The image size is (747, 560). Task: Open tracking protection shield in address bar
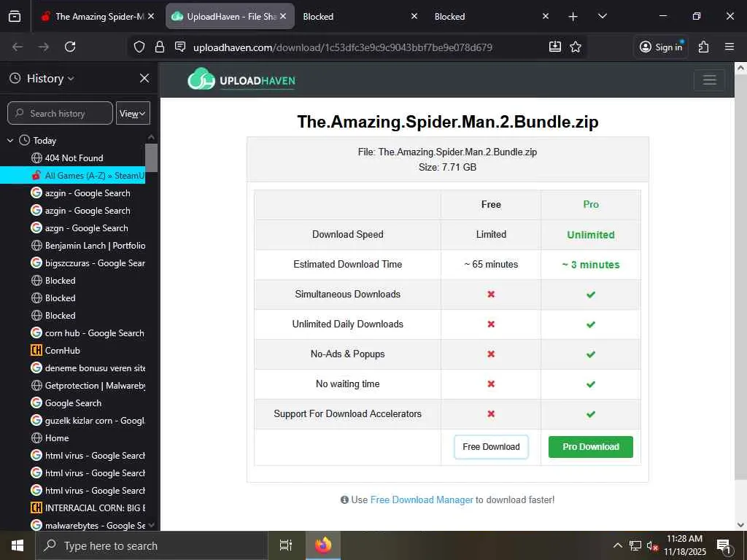[x=139, y=47]
